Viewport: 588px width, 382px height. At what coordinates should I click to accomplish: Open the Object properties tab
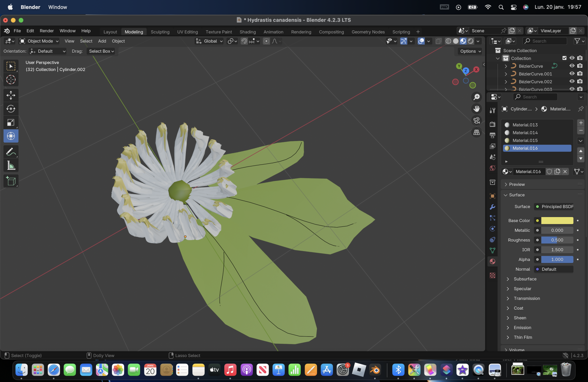click(492, 196)
